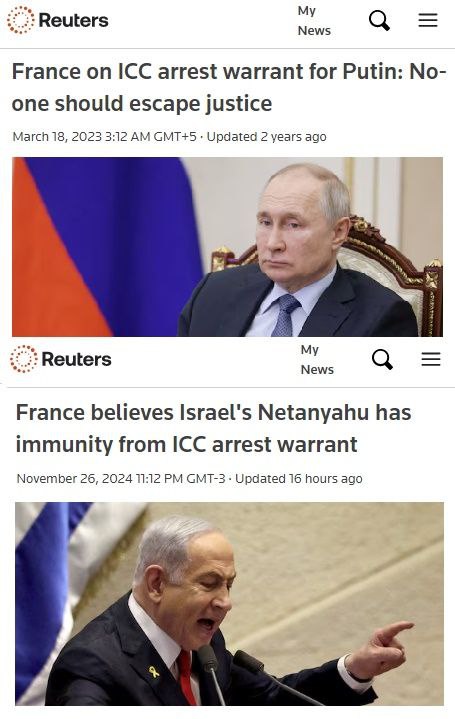This screenshot has width=455, height=719.
Task: Open headline 'France believes Israel's Netanyahu has immunity'
Action: [x=213, y=428]
